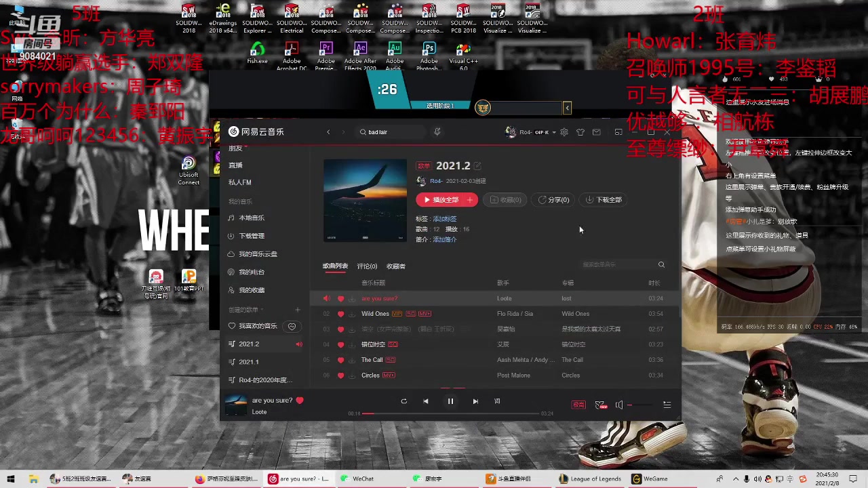Seek within the song progress bar
The height and width of the screenshot is (488, 868).
[451, 413]
